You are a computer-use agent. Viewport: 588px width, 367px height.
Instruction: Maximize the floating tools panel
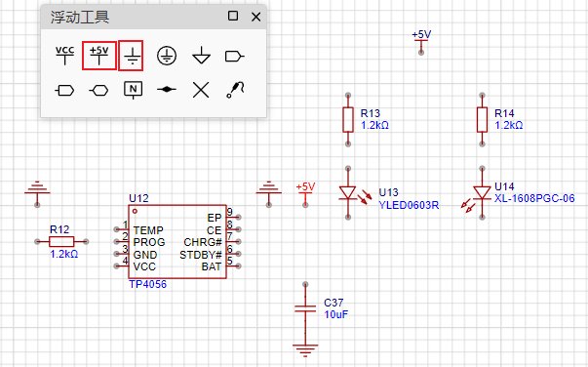click(x=233, y=16)
